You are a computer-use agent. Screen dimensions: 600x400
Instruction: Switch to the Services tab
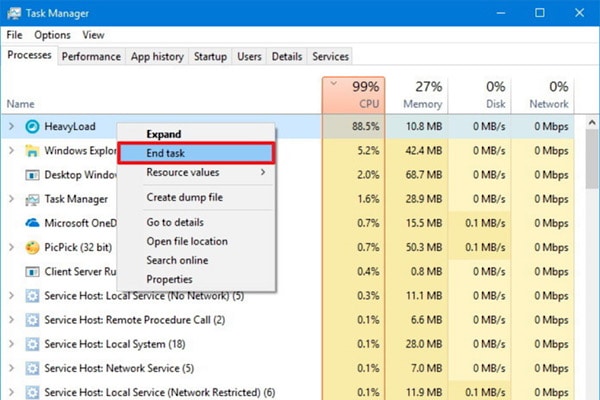(x=330, y=57)
